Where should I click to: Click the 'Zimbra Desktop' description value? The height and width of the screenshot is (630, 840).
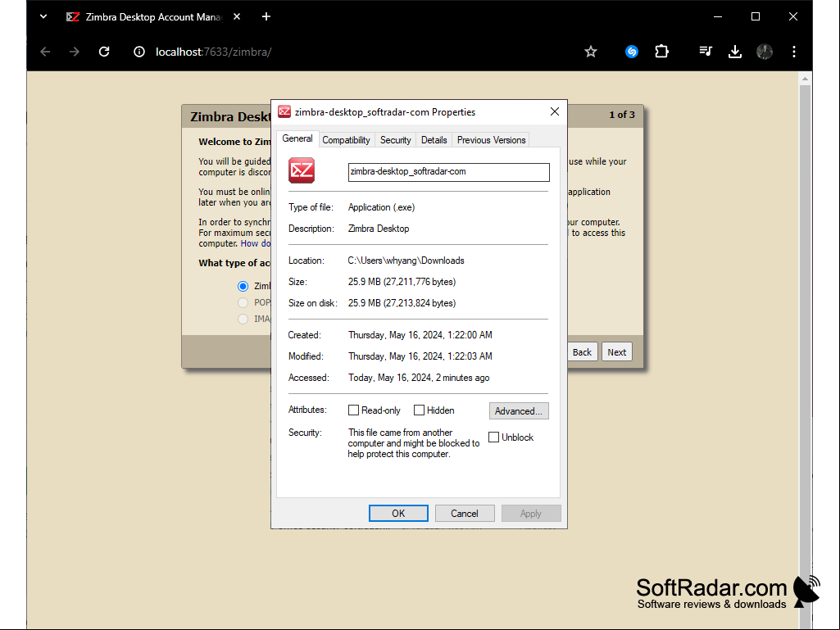pos(379,229)
